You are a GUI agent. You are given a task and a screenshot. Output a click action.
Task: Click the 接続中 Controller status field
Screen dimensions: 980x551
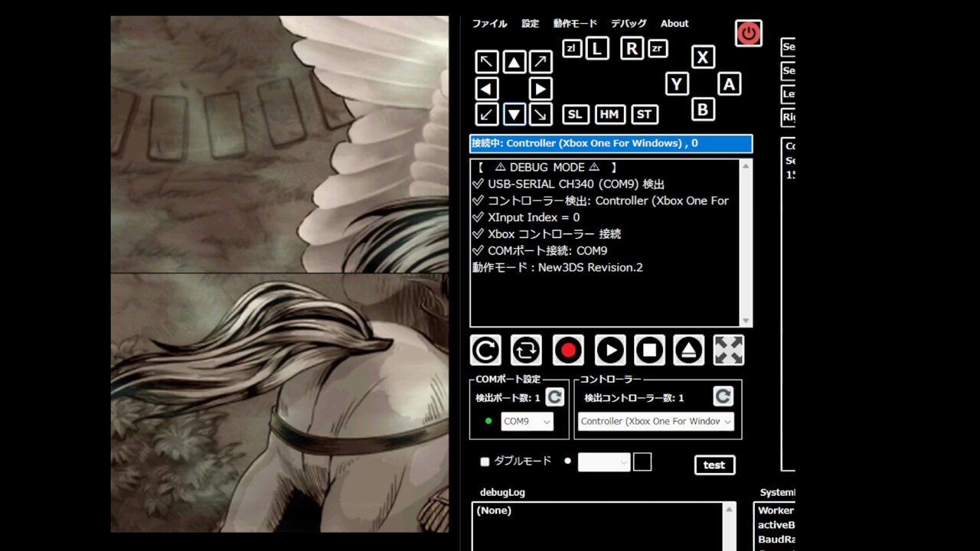point(611,143)
